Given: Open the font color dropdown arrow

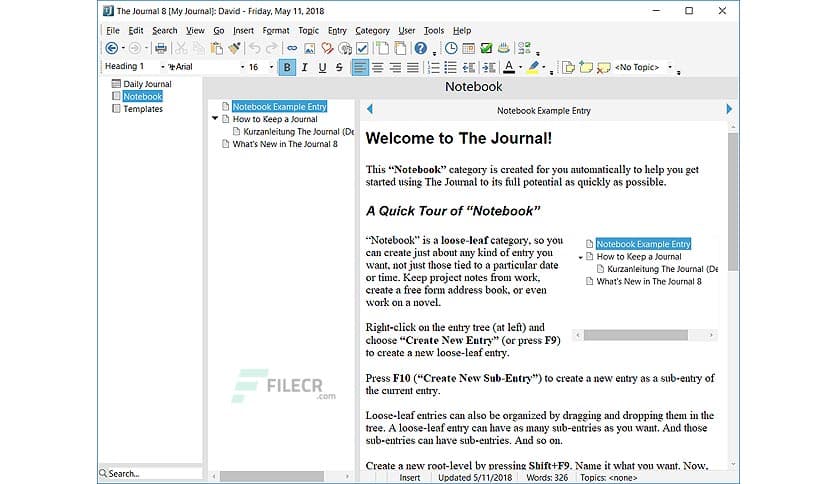Looking at the screenshot, I should pyautogui.click(x=520, y=68).
